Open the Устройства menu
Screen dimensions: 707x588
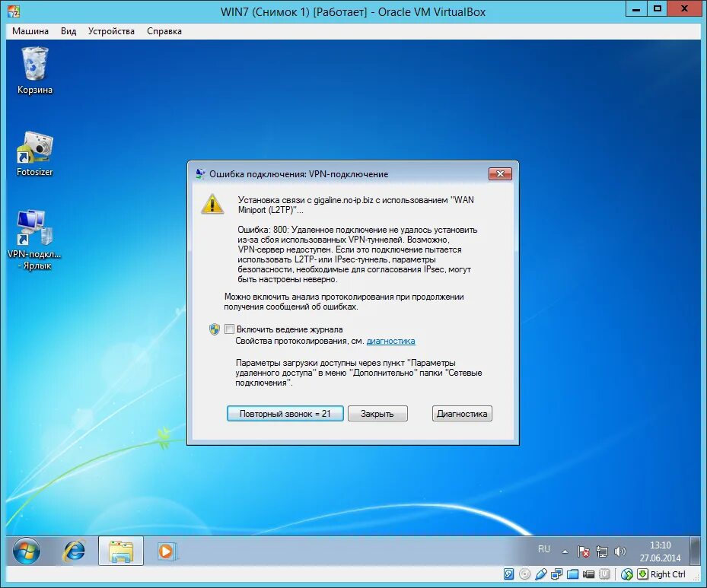[111, 31]
